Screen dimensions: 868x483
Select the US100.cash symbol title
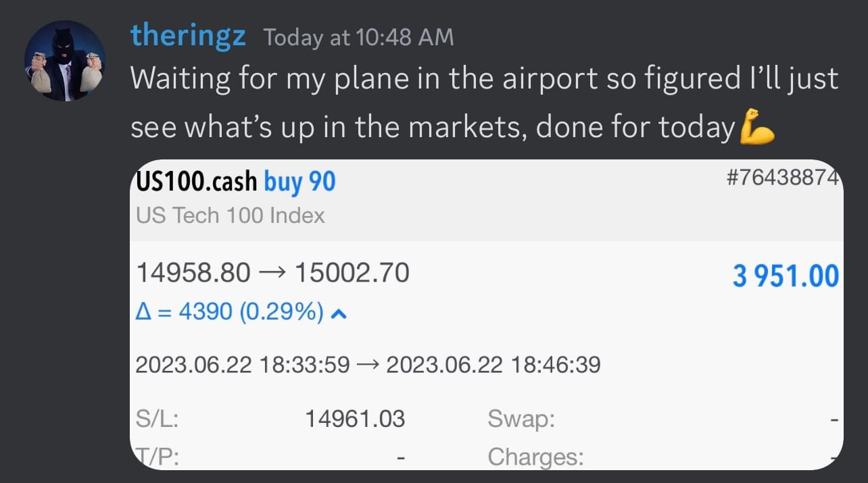click(x=196, y=181)
